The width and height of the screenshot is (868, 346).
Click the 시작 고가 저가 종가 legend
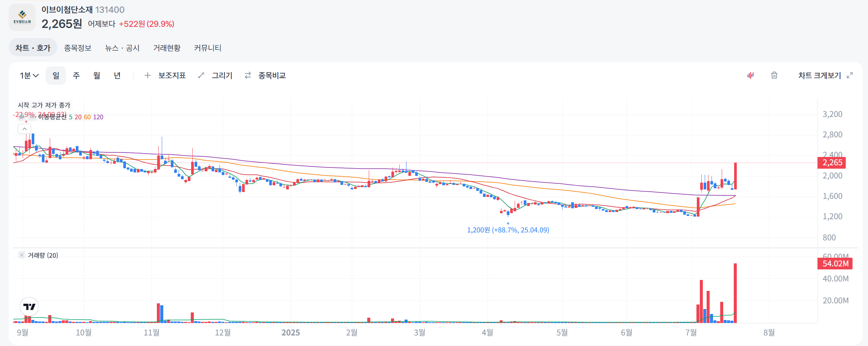tap(44, 105)
